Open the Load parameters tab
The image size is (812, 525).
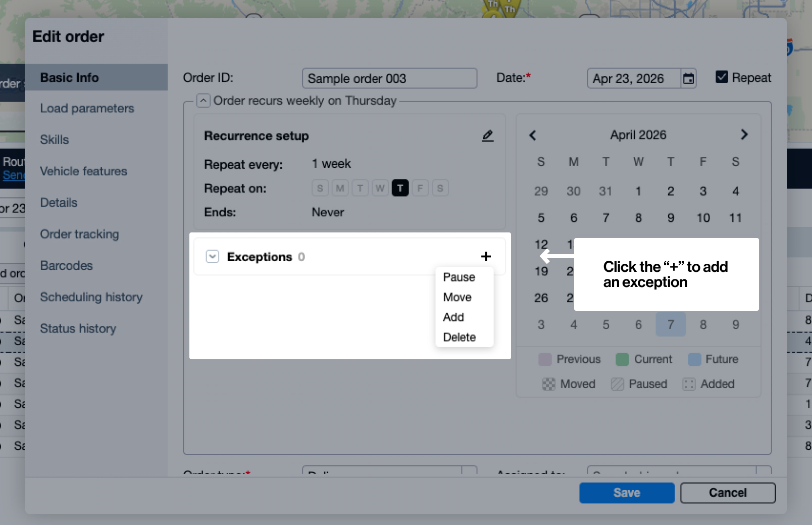87,109
